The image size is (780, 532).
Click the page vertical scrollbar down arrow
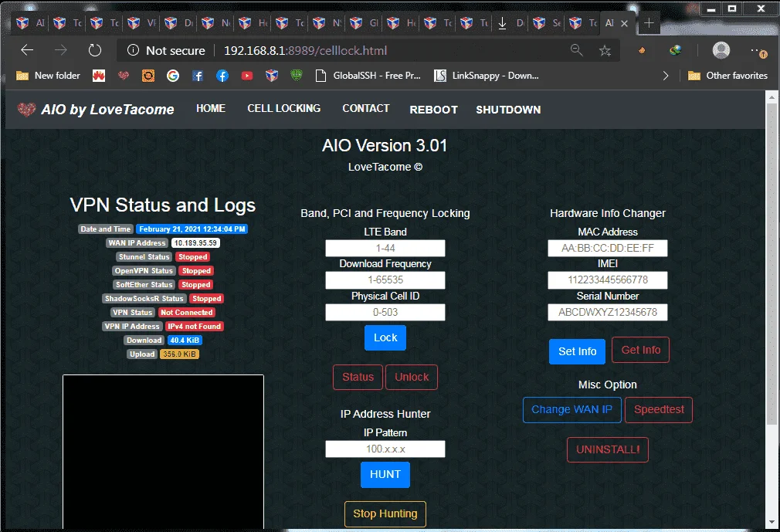pyautogui.click(x=772, y=522)
